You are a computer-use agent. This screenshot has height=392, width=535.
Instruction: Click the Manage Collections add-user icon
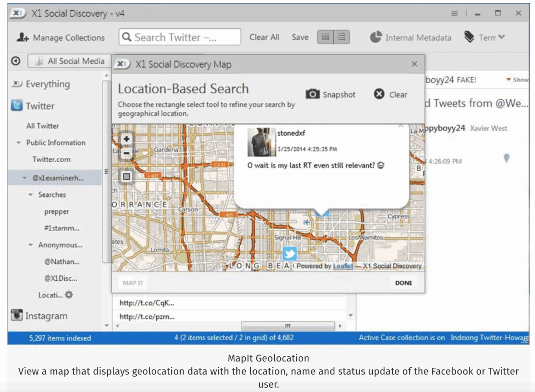click(x=22, y=37)
